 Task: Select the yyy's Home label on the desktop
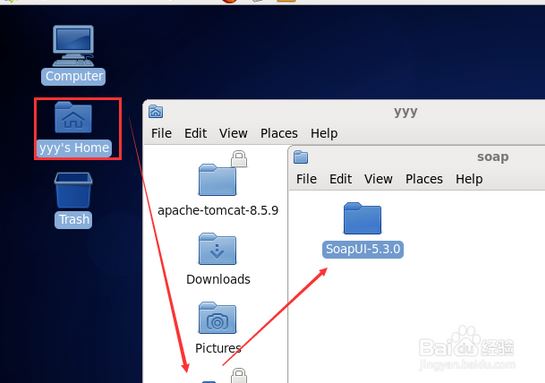coord(74,148)
